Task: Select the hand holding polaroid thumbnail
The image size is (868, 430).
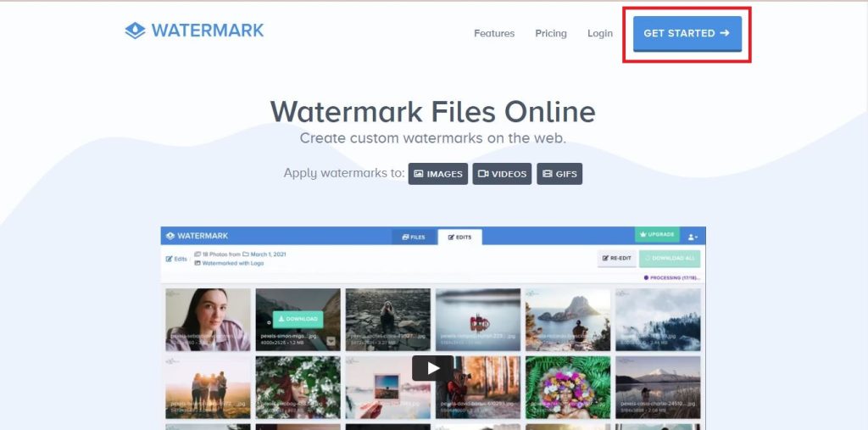Action: coord(387,388)
